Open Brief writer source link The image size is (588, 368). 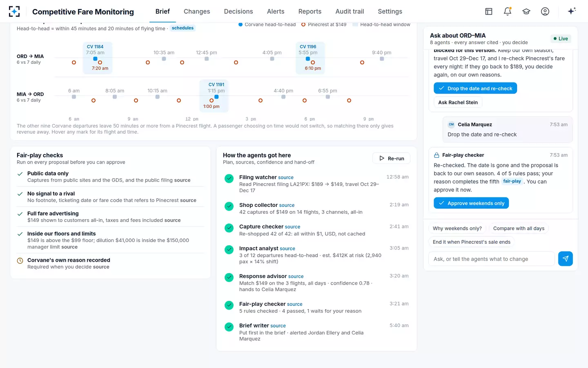(x=278, y=326)
